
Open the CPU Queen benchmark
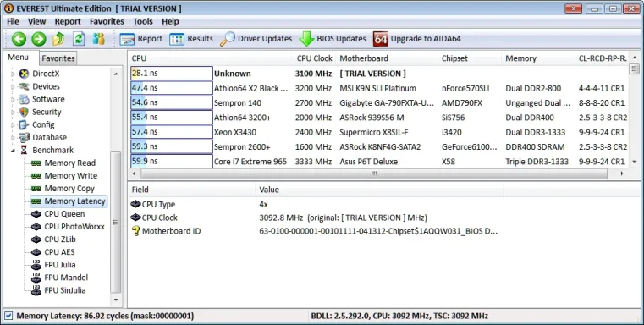64,214
